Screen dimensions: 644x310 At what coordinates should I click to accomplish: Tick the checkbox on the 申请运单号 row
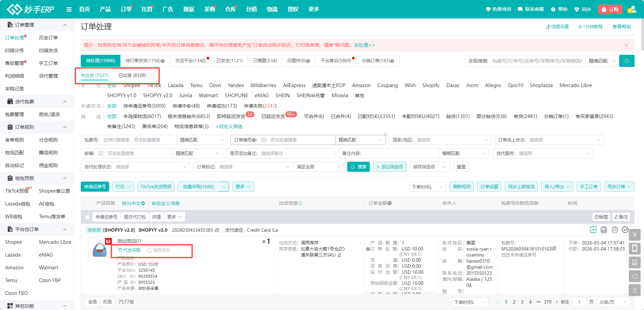click(87, 217)
